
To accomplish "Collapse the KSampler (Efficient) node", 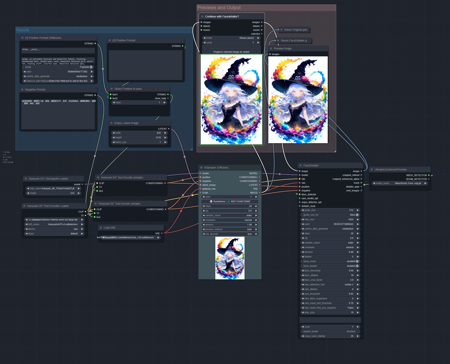I will 202,168.
